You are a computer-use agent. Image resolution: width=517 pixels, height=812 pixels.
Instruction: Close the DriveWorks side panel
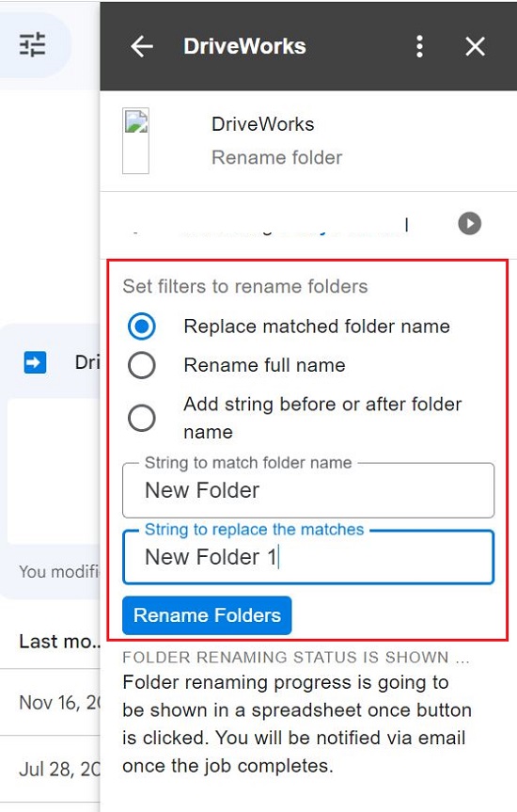pyautogui.click(x=475, y=47)
